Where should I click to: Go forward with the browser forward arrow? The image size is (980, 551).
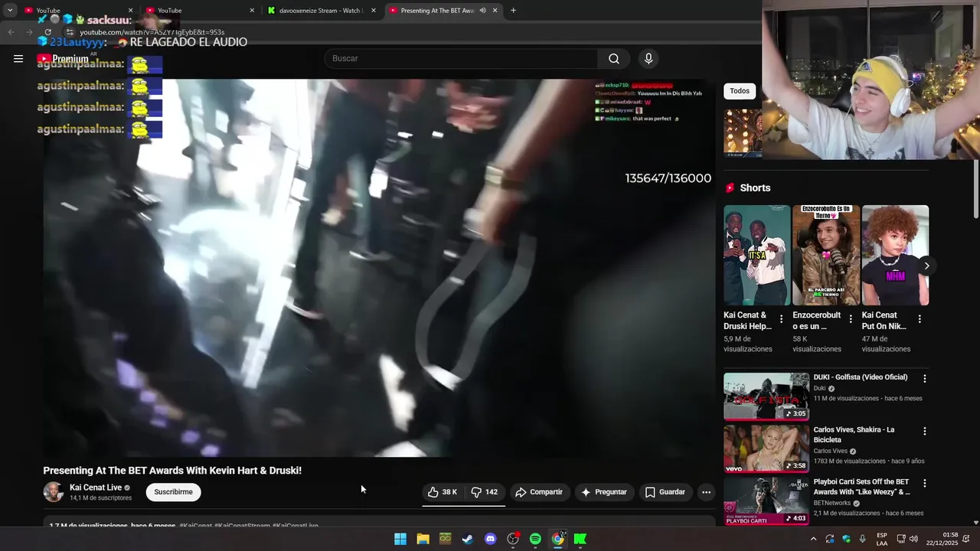tap(29, 32)
